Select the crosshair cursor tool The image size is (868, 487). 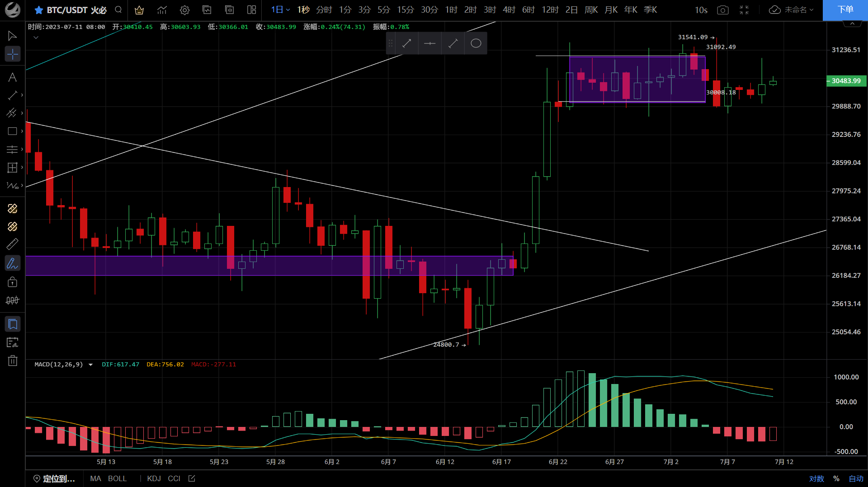click(12, 54)
